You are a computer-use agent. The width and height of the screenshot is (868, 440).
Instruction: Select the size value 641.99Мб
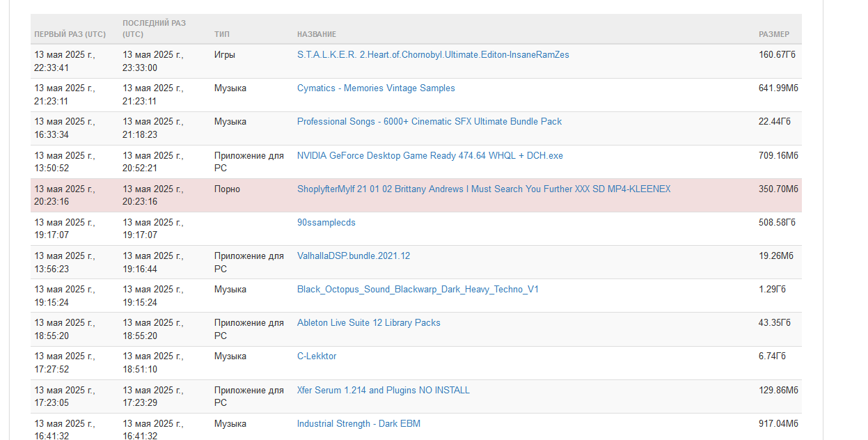(x=778, y=88)
